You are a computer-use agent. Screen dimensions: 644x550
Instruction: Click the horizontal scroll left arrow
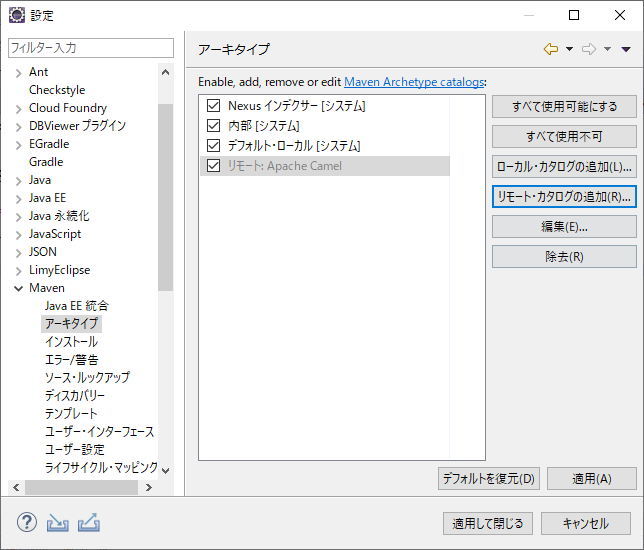coord(16,488)
